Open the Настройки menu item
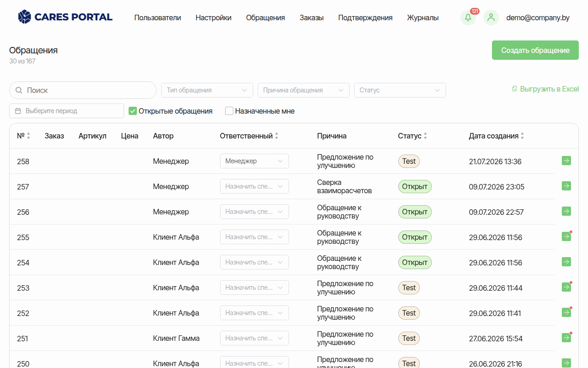This screenshot has height=368, width=588. (x=214, y=18)
